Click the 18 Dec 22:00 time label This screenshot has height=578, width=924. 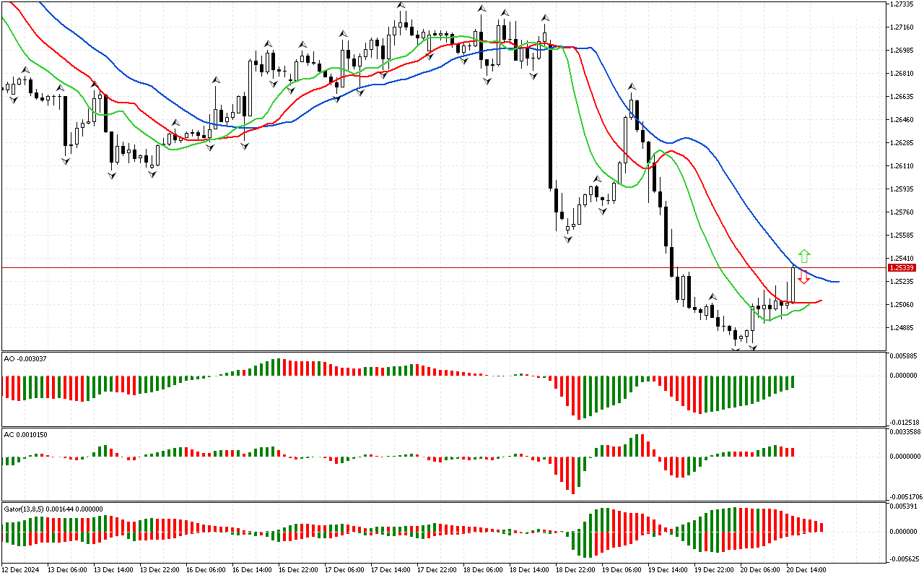click(576, 570)
